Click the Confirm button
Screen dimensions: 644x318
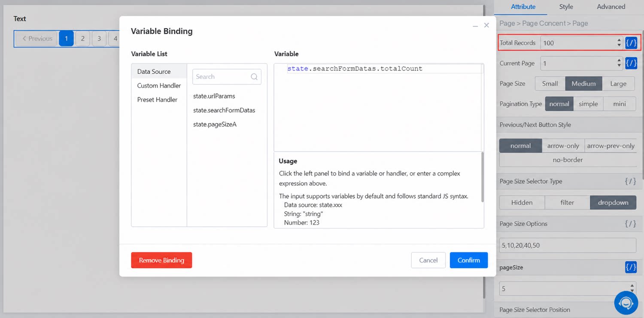469,260
